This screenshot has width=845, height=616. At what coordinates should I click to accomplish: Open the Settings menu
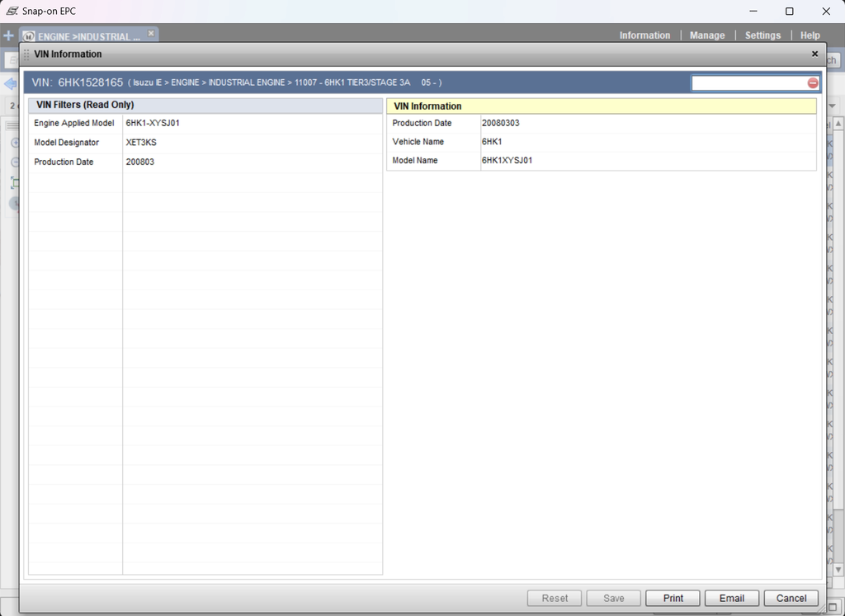click(x=762, y=35)
